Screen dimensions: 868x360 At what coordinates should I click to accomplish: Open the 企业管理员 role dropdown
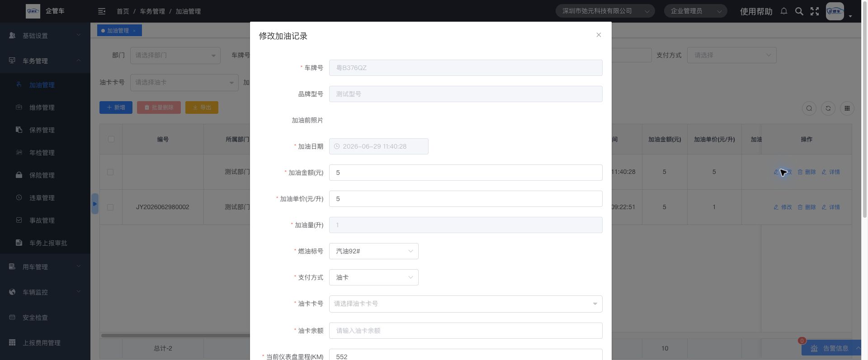(x=695, y=11)
